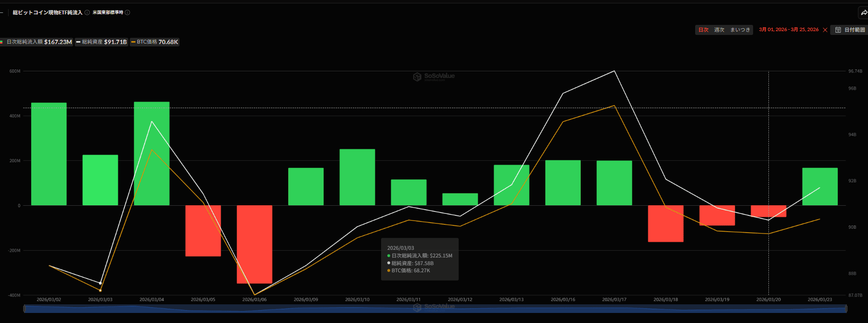Image resolution: width=868 pixels, height=323 pixels.
Task: Click the red bar for 2026/03/18
Action: click(x=665, y=223)
